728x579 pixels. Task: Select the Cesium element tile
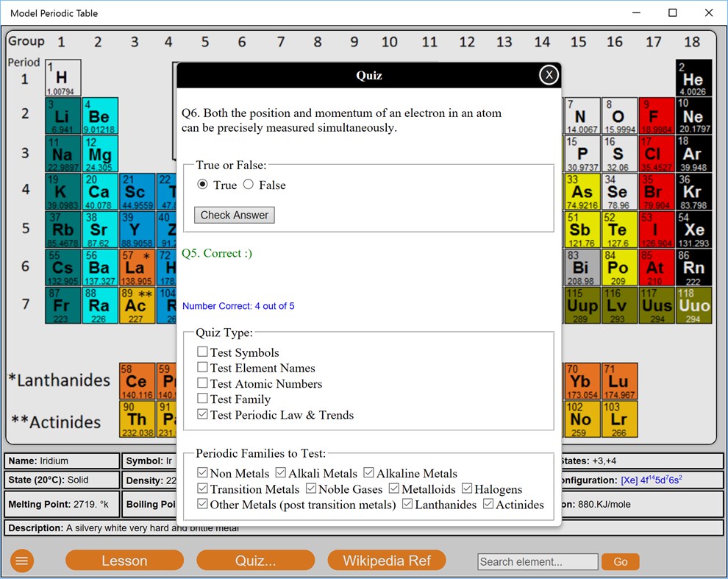(x=63, y=266)
